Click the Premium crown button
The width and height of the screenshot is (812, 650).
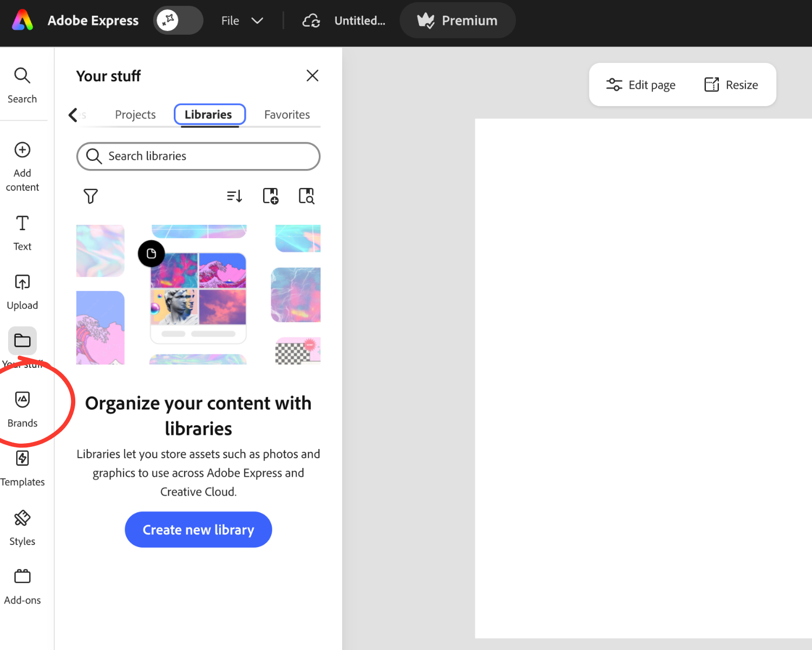point(457,21)
